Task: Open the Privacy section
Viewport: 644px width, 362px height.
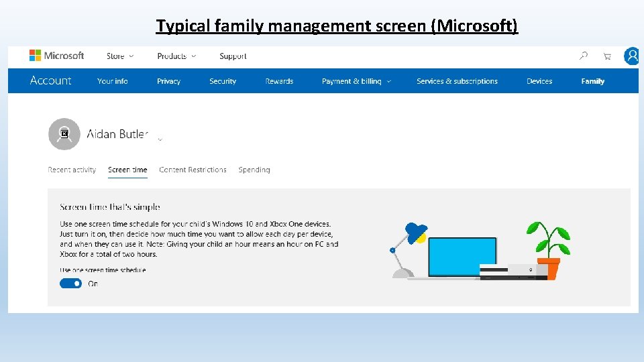Action: 169,81
